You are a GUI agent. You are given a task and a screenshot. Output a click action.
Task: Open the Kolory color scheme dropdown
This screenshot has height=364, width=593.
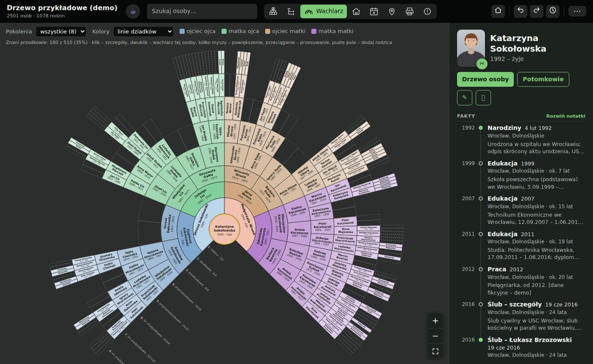click(x=143, y=32)
